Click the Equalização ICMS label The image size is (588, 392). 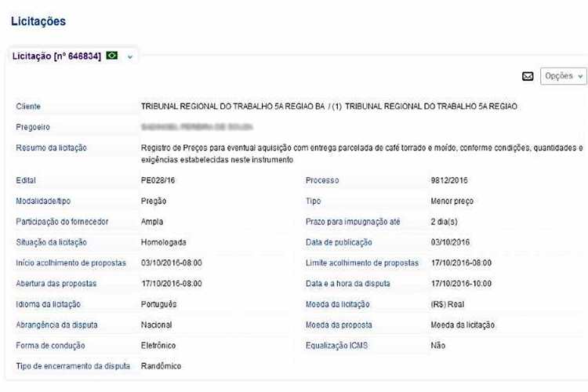click(x=337, y=345)
